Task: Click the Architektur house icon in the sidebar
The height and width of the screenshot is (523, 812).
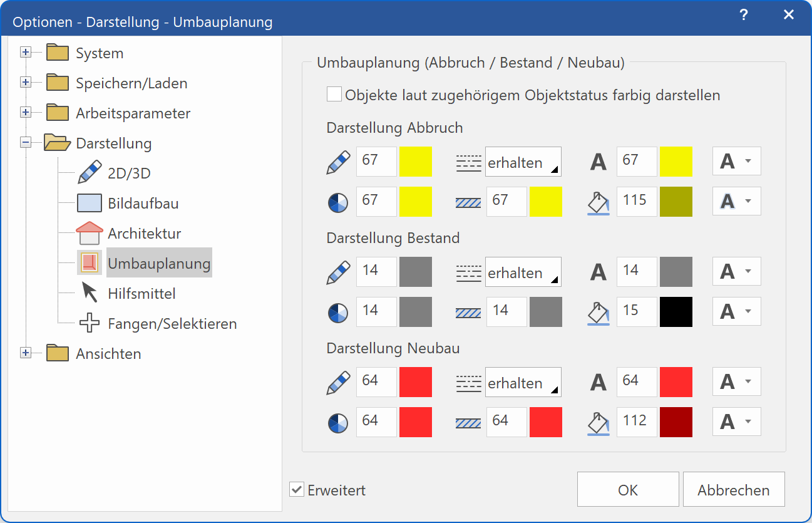Action: [x=90, y=232]
